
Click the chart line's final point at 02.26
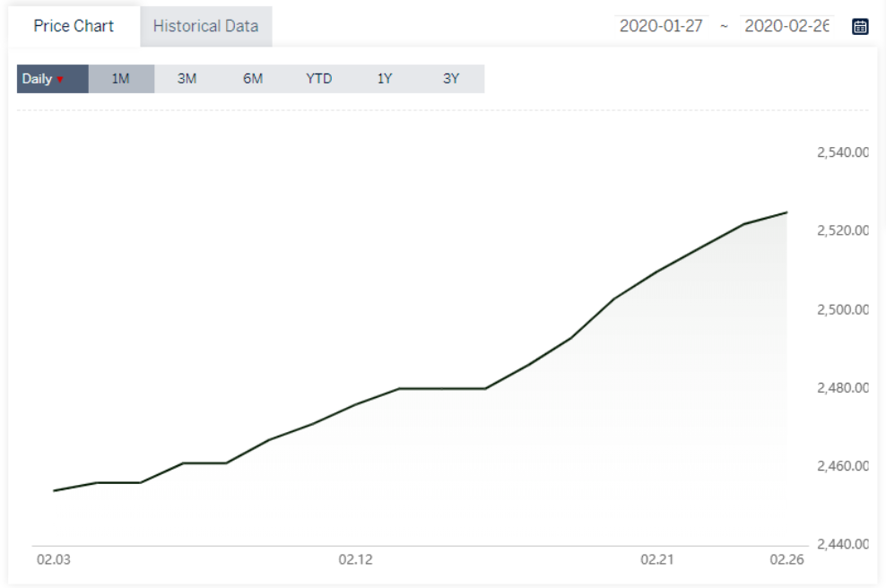(x=786, y=212)
